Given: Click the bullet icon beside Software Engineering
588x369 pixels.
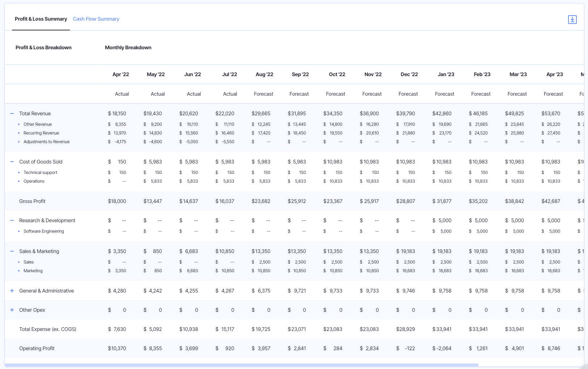Looking at the screenshot, I should click(19, 231).
